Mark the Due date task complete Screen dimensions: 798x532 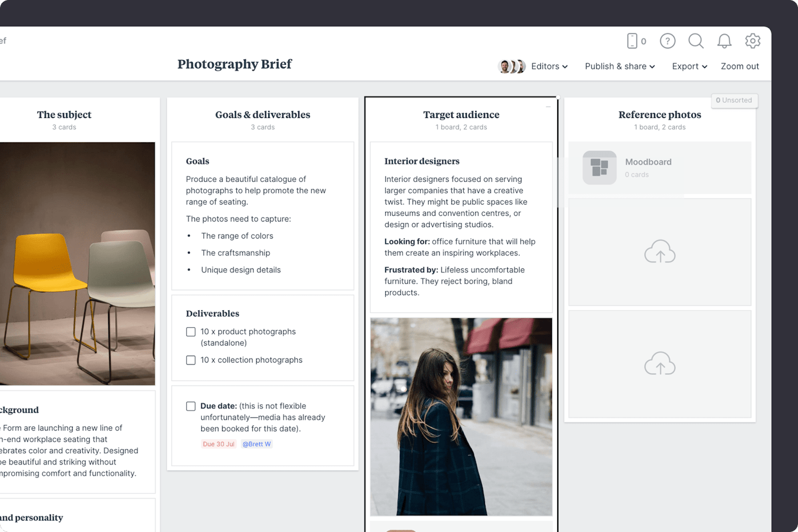pyautogui.click(x=191, y=406)
